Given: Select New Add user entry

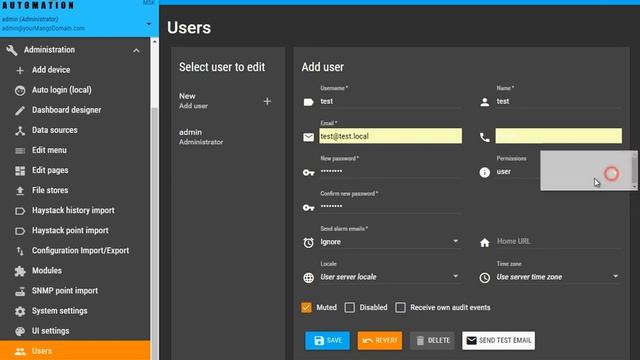Looking at the screenshot, I should pos(227,101).
